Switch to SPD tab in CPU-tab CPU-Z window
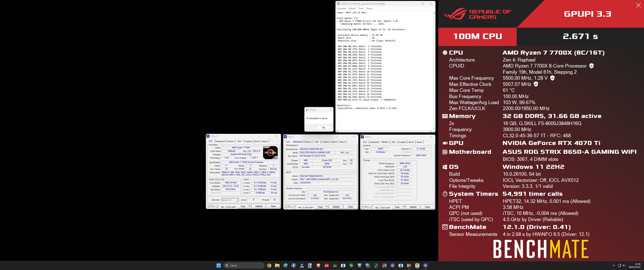This screenshot has height=270, width=644. (239, 142)
